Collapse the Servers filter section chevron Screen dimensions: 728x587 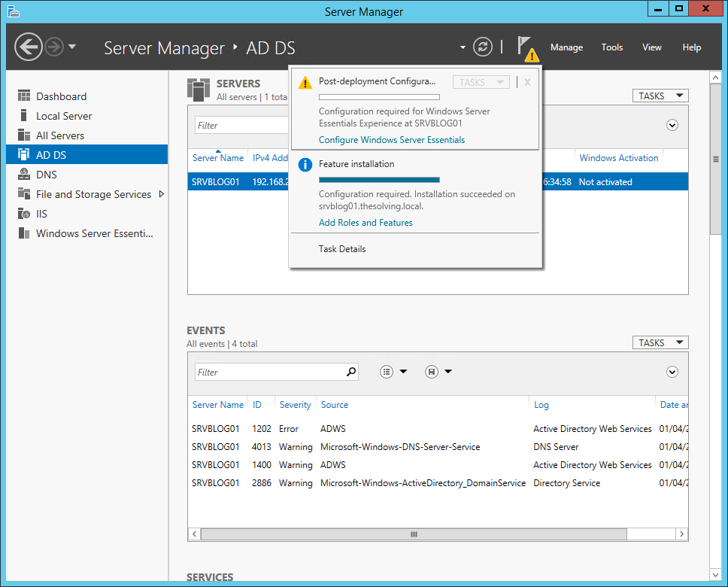[672, 125]
